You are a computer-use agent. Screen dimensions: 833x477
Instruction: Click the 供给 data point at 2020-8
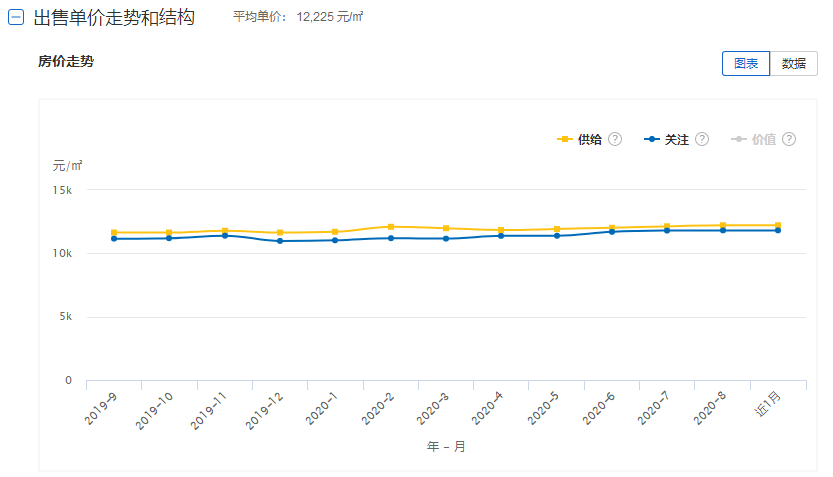(x=722, y=225)
